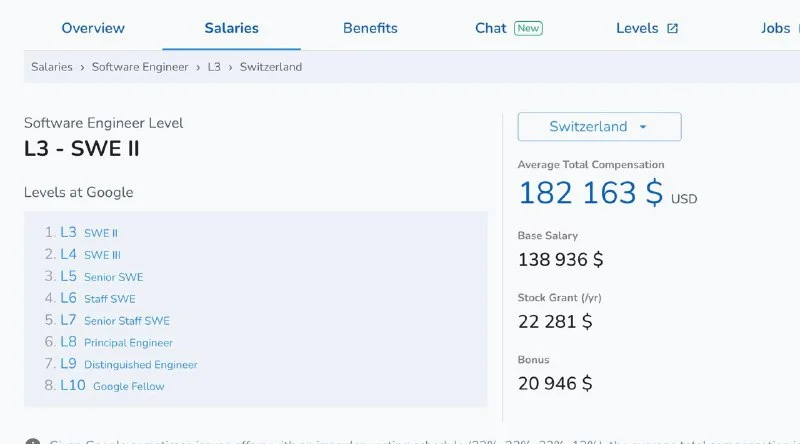Switch to the Salaries tab
Screen dimensions: 800x444
(231, 28)
